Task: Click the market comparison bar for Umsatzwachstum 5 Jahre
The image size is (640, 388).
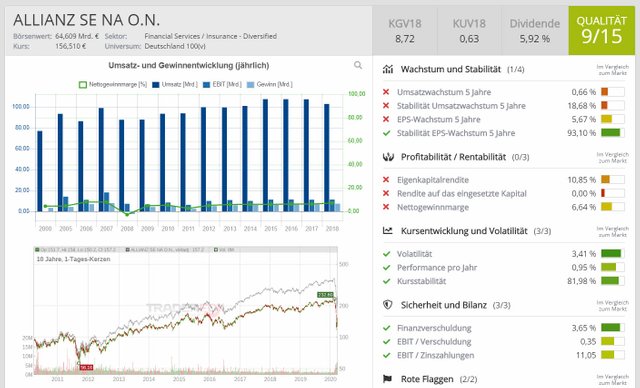Action: click(x=612, y=92)
